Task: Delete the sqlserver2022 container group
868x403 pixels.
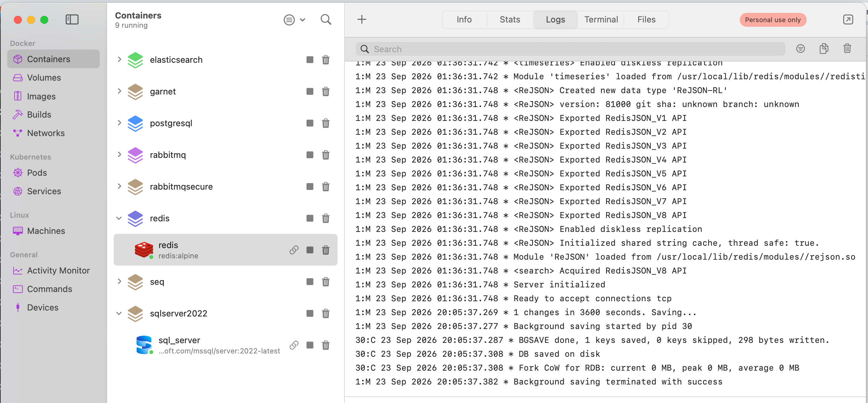Action: [x=326, y=313]
